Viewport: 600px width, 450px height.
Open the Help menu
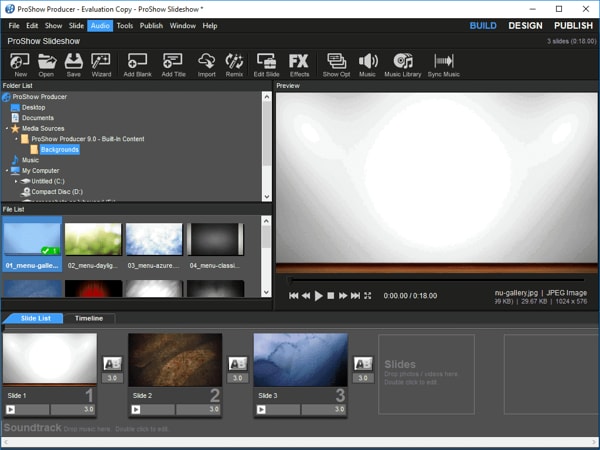click(210, 26)
